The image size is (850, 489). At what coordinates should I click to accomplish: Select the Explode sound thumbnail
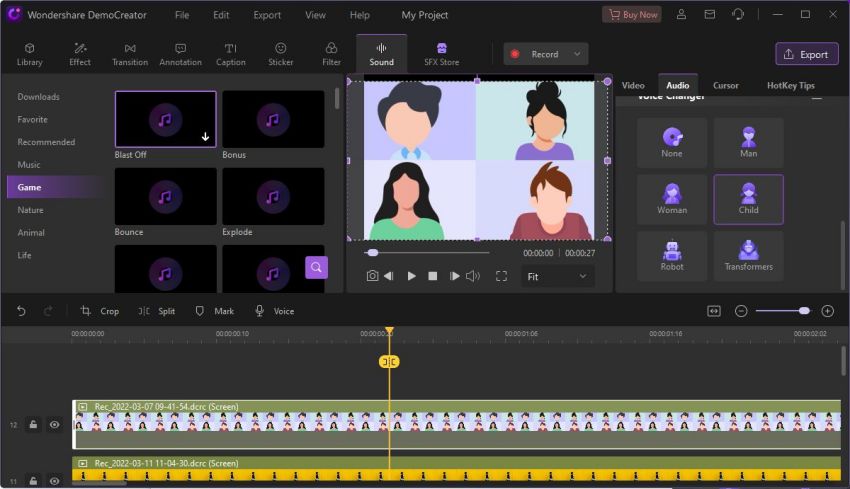coord(273,196)
